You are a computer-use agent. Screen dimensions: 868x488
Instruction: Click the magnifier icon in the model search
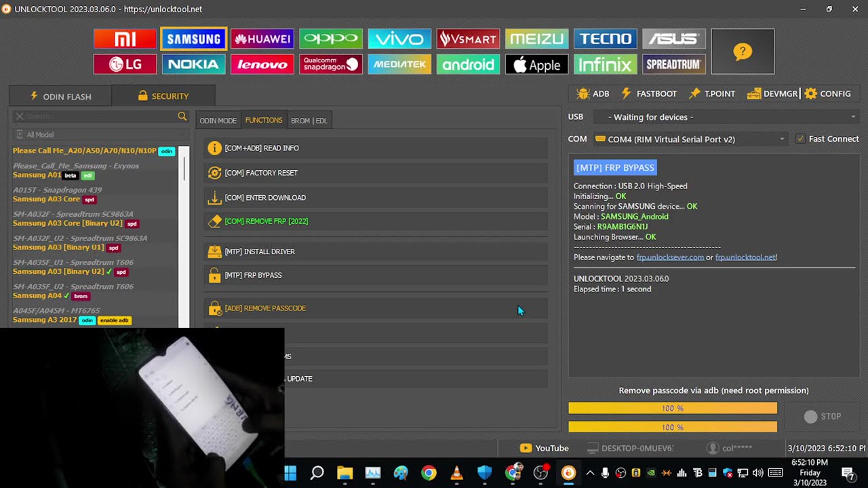(x=182, y=117)
